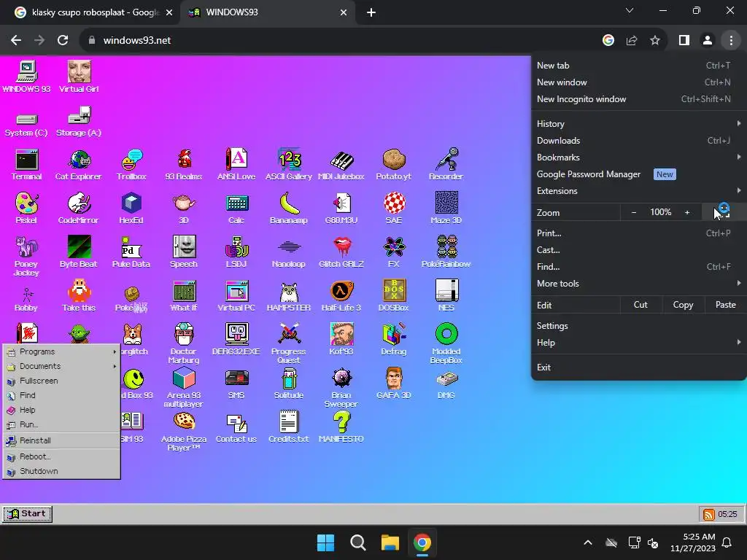
Task: Open Windows Search from taskbar
Action: pyautogui.click(x=357, y=542)
